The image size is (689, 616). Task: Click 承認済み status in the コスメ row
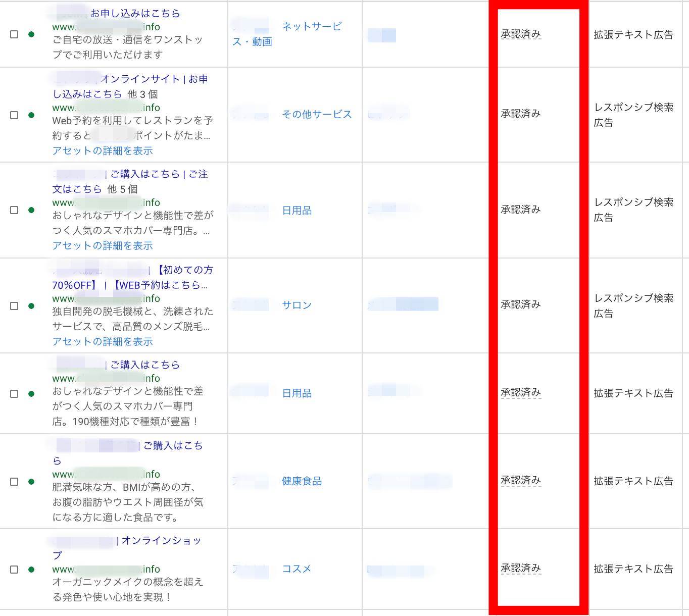(x=521, y=569)
